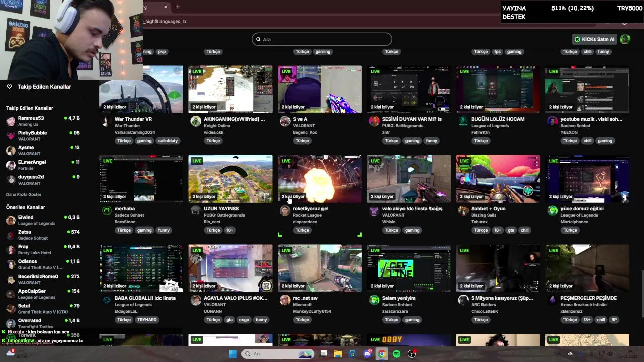This screenshot has width=644, height=362.
Task: Expand the system tray hidden icons chevron
Action: (x=558, y=354)
